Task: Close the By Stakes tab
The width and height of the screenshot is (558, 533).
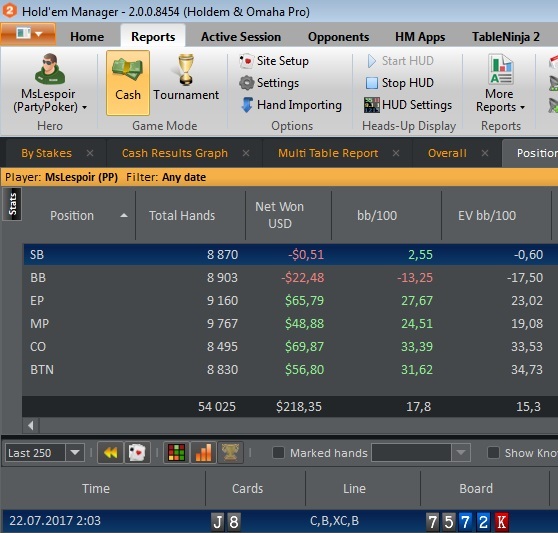Action: [x=90, y=153]
